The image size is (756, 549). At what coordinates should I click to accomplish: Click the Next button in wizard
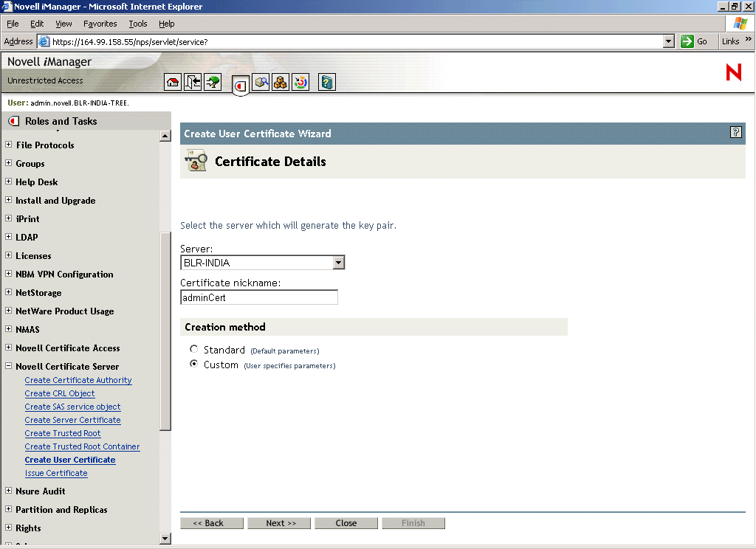click(279, 523)
